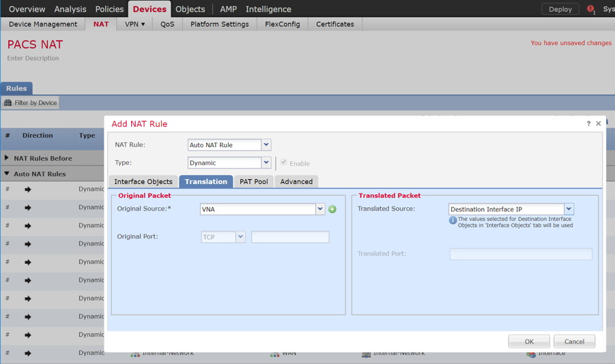Open the Analysis menu
Viewport: 615px width, 364px height.
tap(70, 9)
